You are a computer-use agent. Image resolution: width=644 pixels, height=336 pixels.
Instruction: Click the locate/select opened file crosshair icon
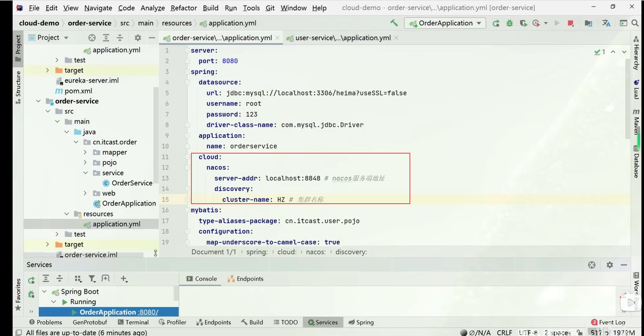[92, 38]
